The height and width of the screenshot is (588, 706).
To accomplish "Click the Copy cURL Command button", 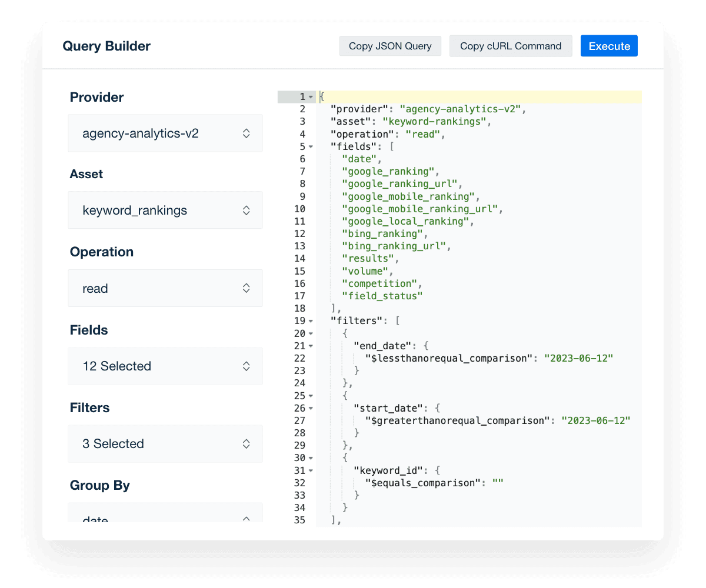I will tap(511, 46).
